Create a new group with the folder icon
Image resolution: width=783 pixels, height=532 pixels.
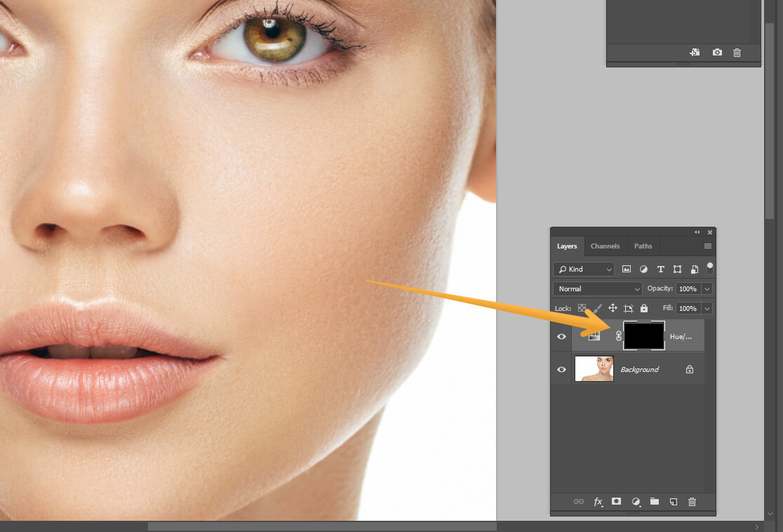[x=654, y=502]
